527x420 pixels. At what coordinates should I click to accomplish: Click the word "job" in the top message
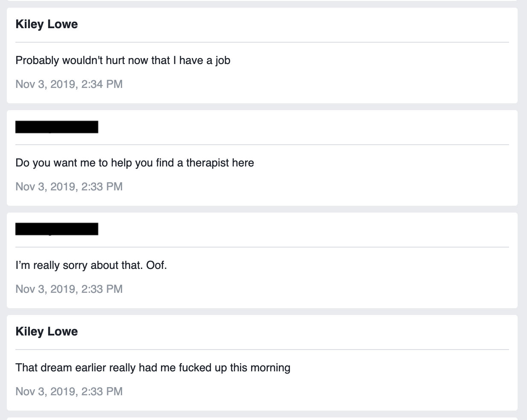[223, 60]
